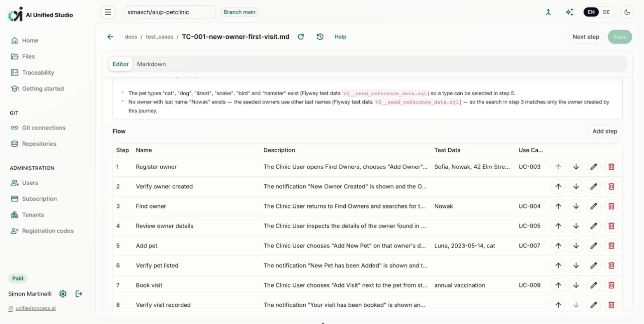The width and height of the screenshot is (644, 324).
Task: Edit the Find owner step
Action: coord(594,207)
